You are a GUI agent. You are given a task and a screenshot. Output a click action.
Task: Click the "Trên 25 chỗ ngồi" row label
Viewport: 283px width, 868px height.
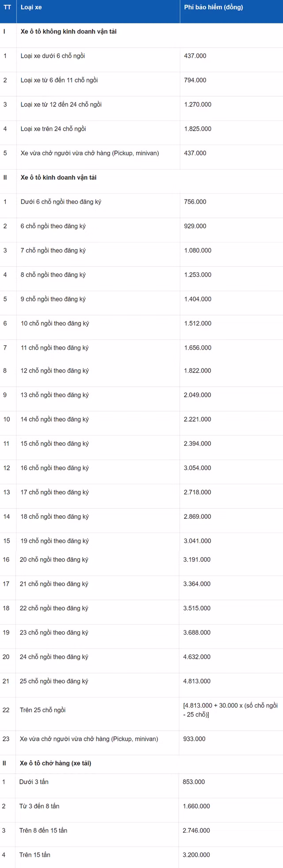coord(42,710)
